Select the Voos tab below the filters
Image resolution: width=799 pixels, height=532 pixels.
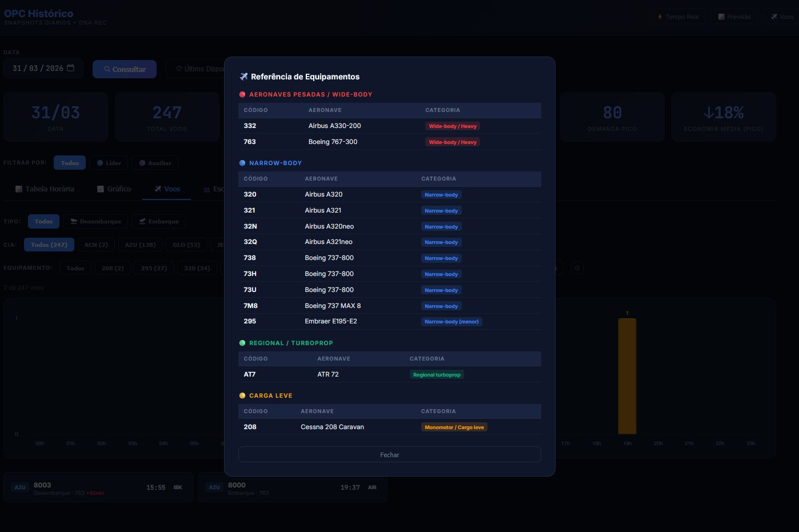167,189
